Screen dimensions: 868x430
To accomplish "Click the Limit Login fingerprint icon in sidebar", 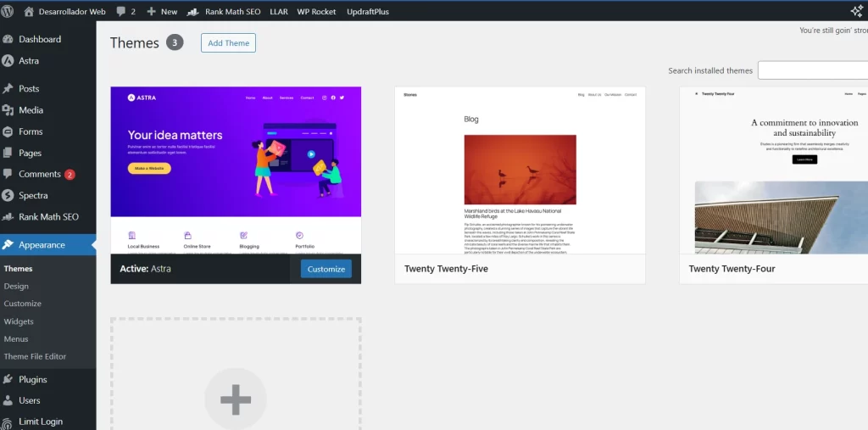I will pyautogui.click(x=8, y=422).
